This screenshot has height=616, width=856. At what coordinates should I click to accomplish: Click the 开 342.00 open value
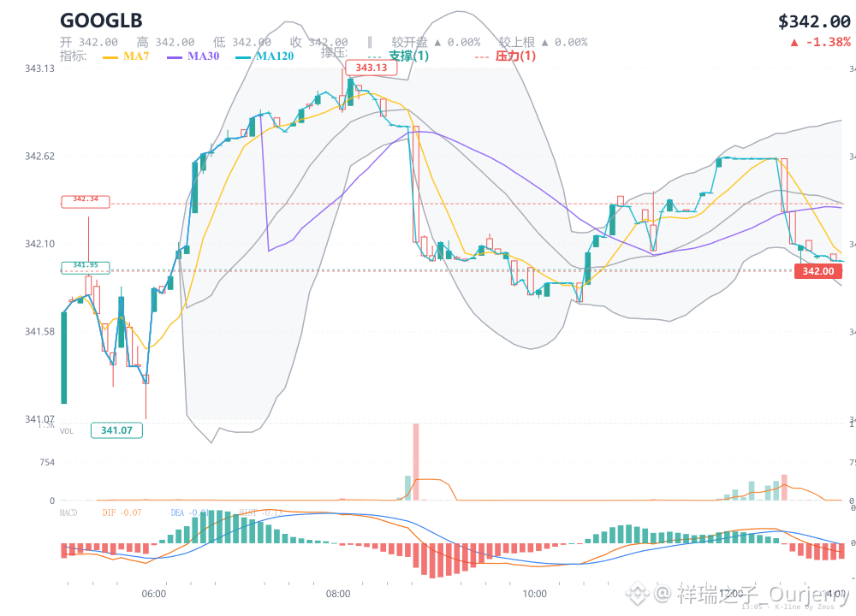(89, 42)
